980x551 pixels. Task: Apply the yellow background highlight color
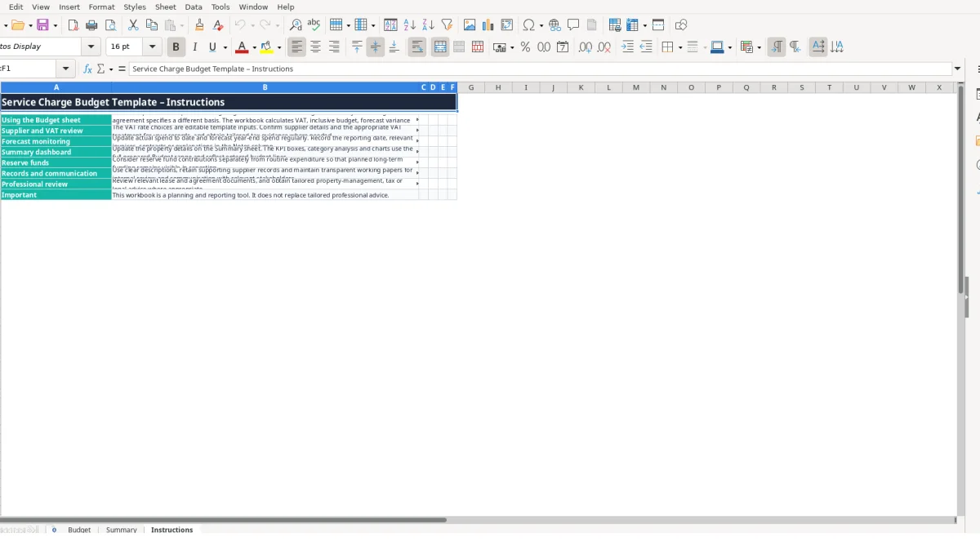[266, 47]
